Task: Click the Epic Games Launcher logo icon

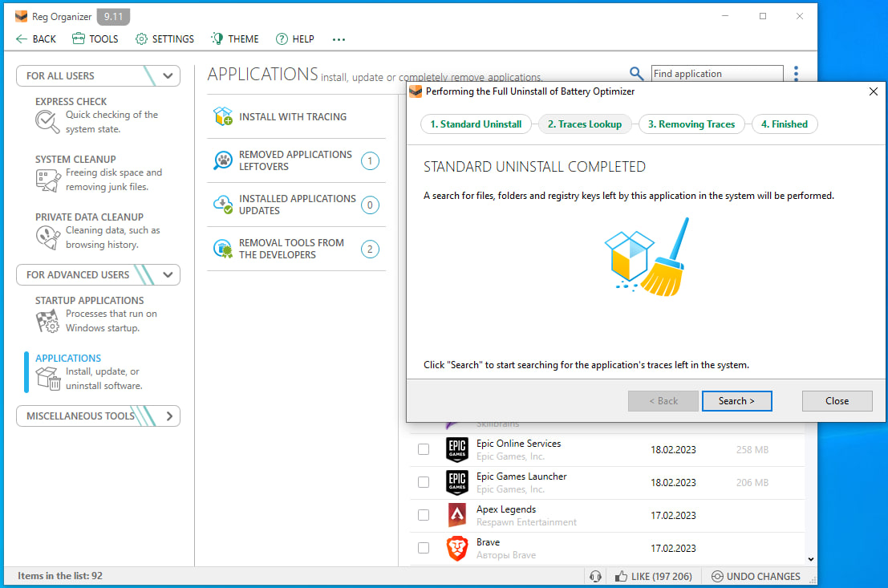Action: pos(457,483)
